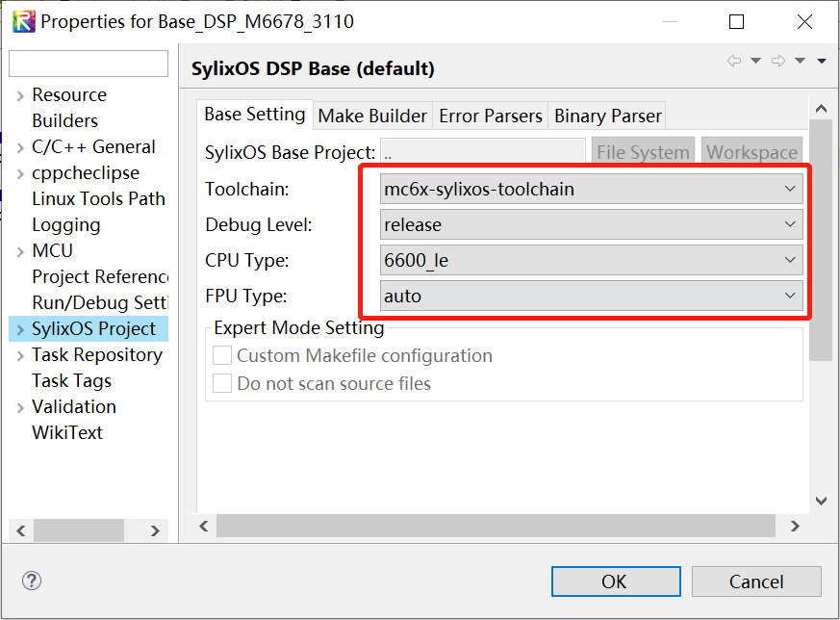The height and width of the screenshot is (620, 840).
Task: Open the forward history dropdown arrow
Action: click(800, 61)
